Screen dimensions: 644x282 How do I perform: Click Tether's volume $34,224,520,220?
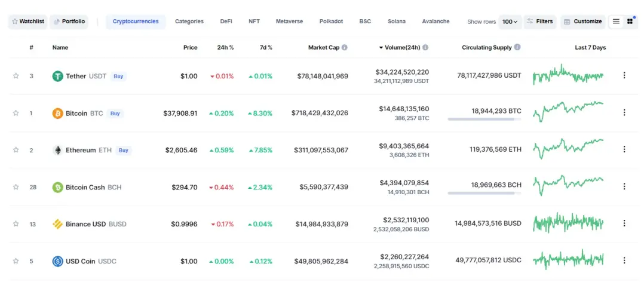coord(402,72)
